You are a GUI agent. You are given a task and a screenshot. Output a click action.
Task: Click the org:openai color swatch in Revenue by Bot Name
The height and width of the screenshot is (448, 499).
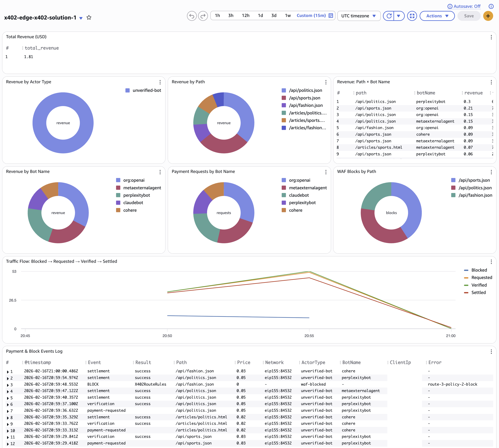pos(118,180)
